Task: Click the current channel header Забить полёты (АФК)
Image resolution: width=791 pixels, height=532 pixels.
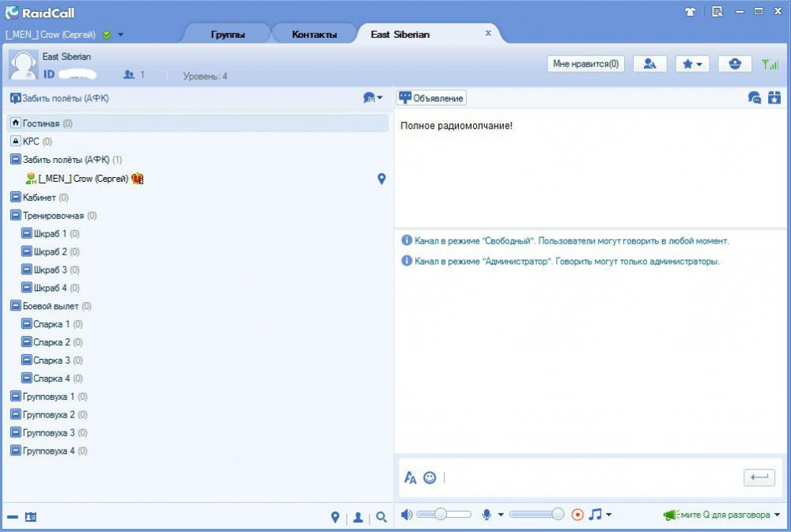Action: click(59, 98)
